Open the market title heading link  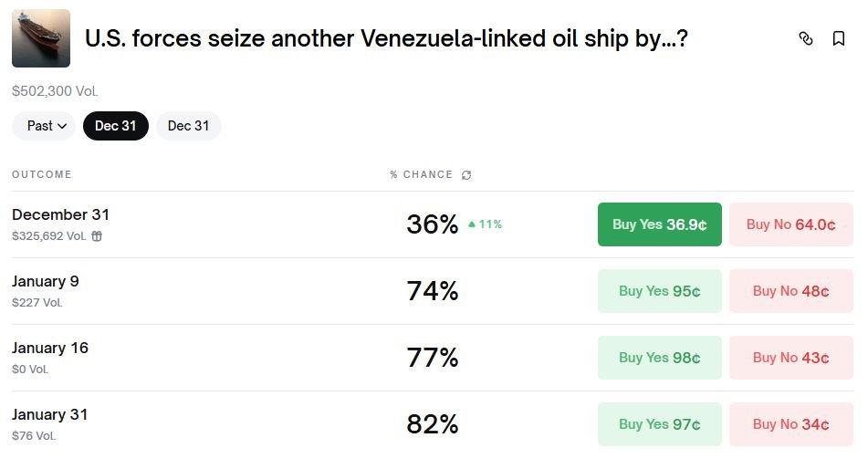pos(385,39)
